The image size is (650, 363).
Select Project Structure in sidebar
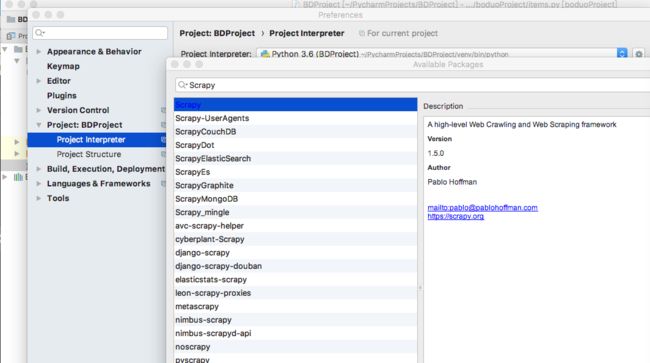89,154
